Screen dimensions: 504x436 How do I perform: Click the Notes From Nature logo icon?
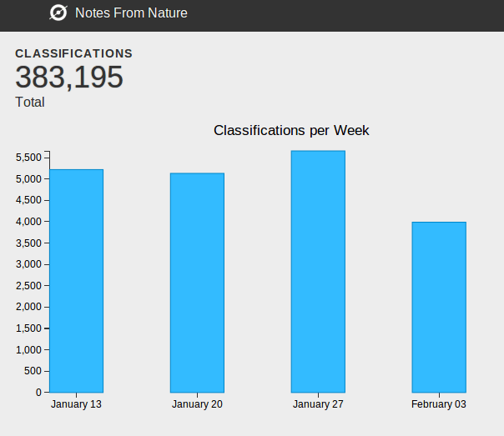[x=58, y=13]
